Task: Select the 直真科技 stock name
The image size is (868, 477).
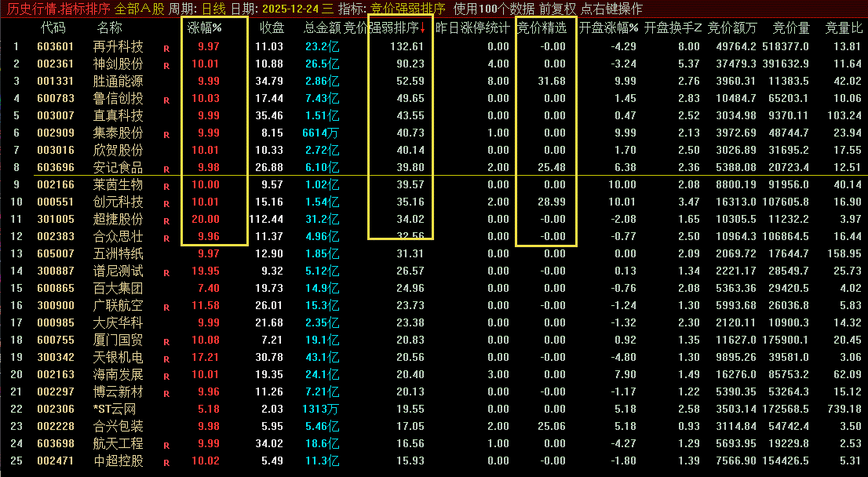Action: pyautogui.click(x=118, y=115)
